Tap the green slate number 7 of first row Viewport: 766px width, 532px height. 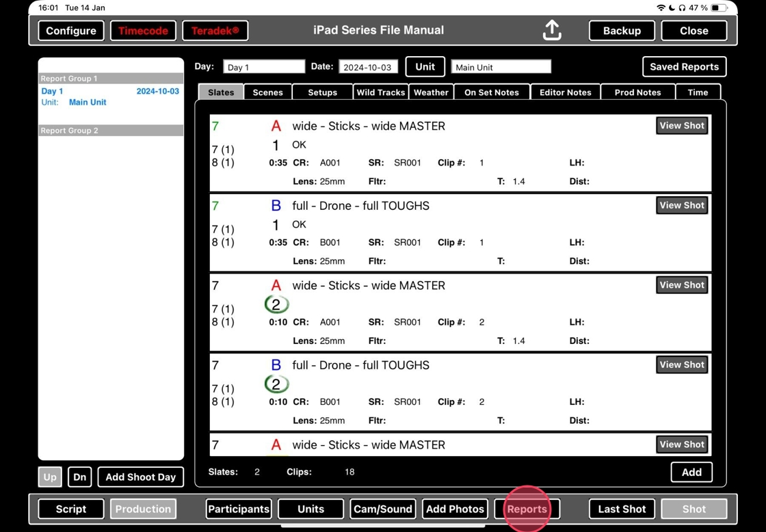pos(215,126)
